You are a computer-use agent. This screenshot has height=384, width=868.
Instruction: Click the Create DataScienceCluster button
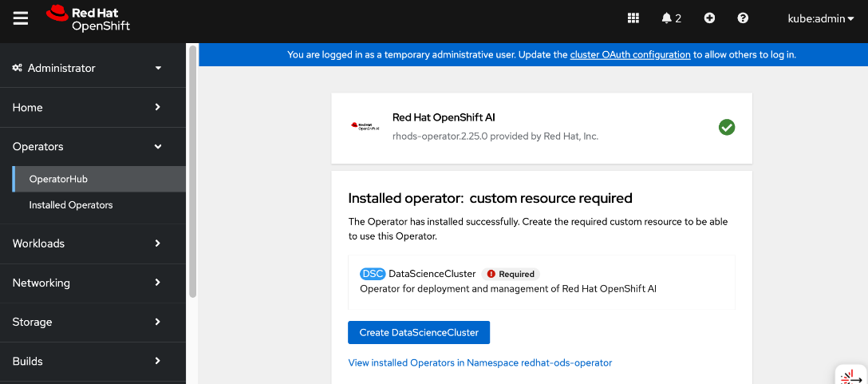coord(419,332)
